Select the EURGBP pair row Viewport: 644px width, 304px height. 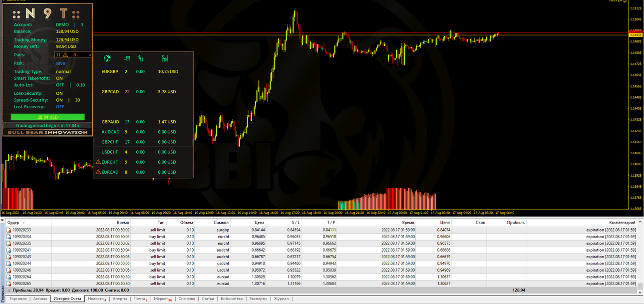(x=143, y=71)
